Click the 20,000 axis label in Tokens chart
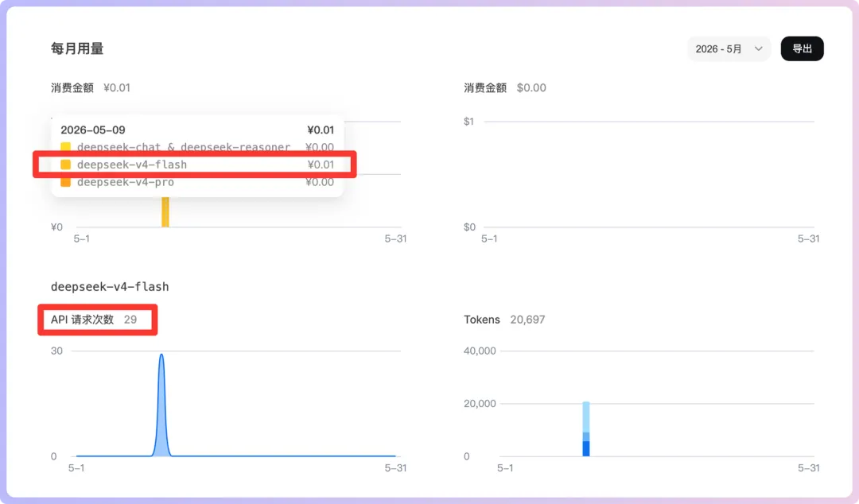 (x=480, y=403)
